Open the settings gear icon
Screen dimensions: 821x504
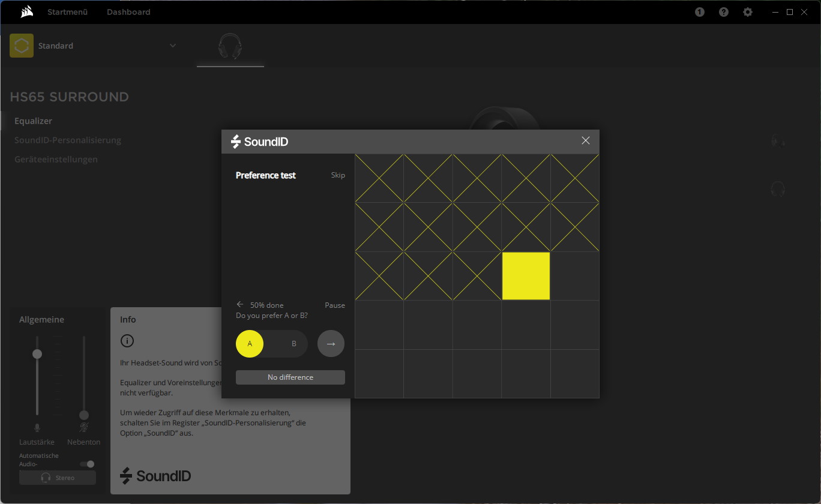748,12
